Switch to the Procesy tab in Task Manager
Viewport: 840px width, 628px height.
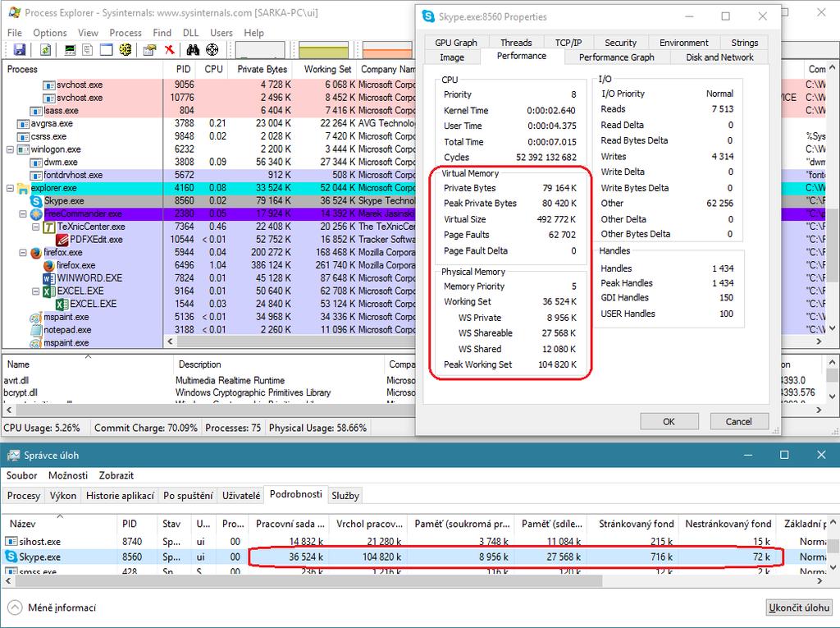click(24, 496)
